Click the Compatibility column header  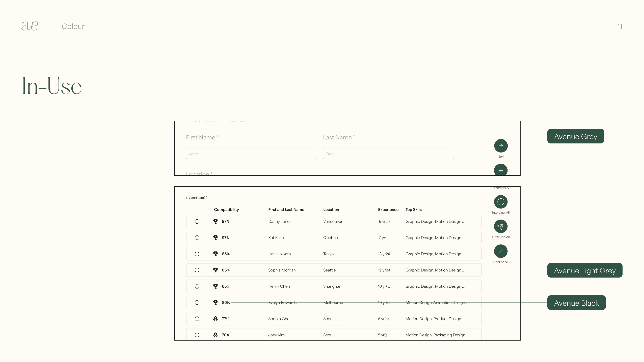tap(226, 210)
